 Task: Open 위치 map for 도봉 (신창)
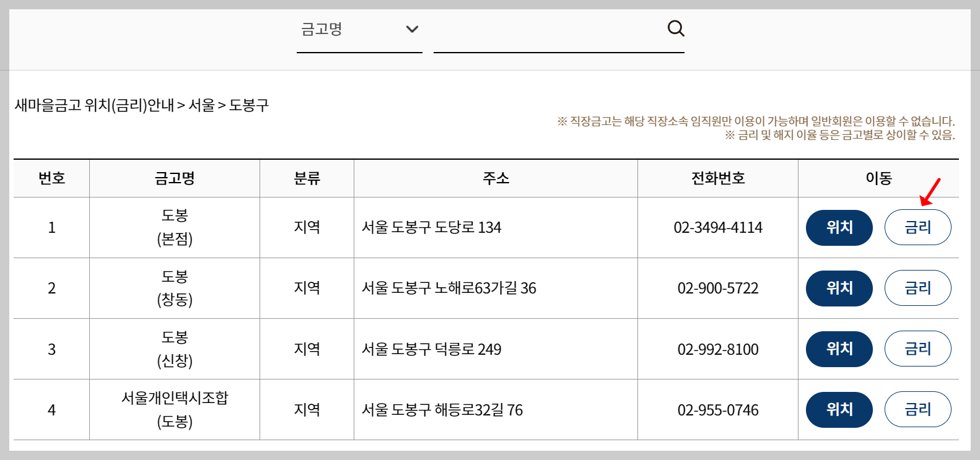point(839,349)
